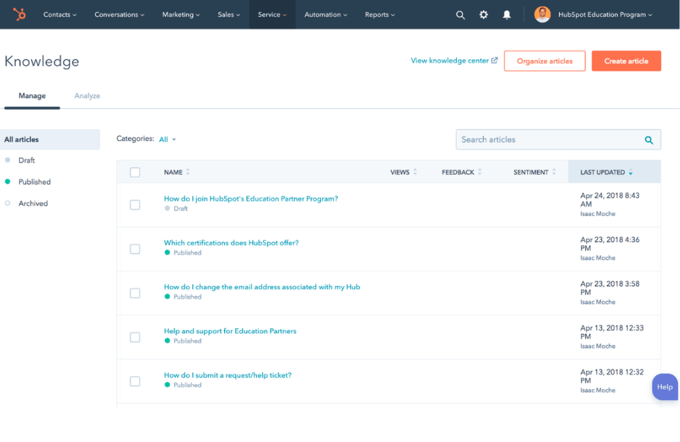Toggle LAST UPDATED sort arrow
Viewport: 680px width, 442px height.
[x=631, y=172]
